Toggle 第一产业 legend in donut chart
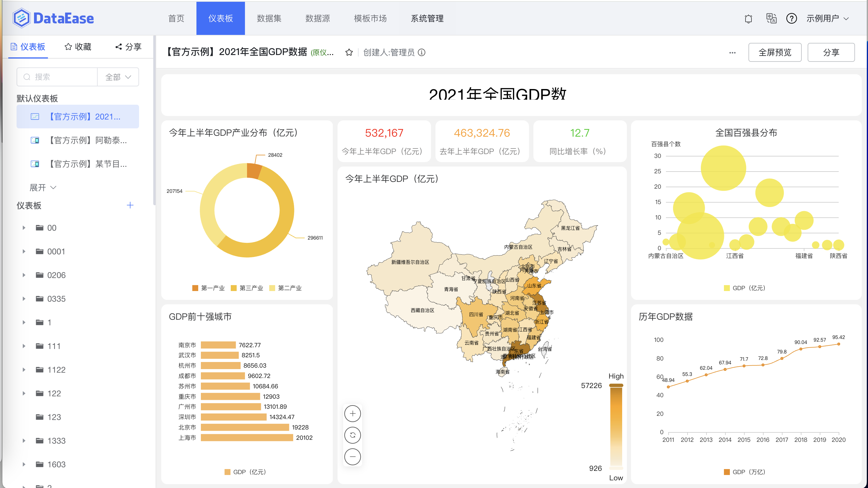 tap(208, 288)
